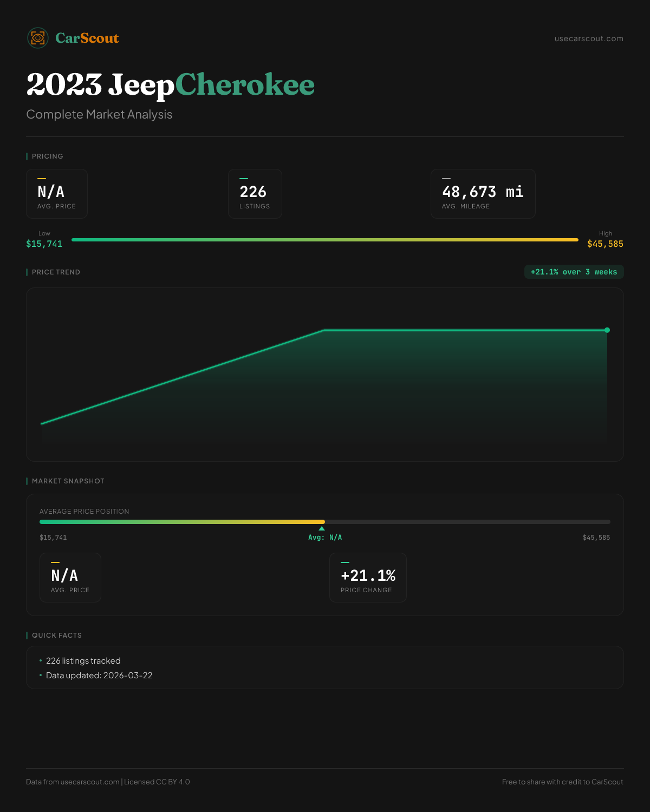650x812 pixels.
Task: Select the 226 Listings card
Action: pyautogui.click(x=255, y=194)
